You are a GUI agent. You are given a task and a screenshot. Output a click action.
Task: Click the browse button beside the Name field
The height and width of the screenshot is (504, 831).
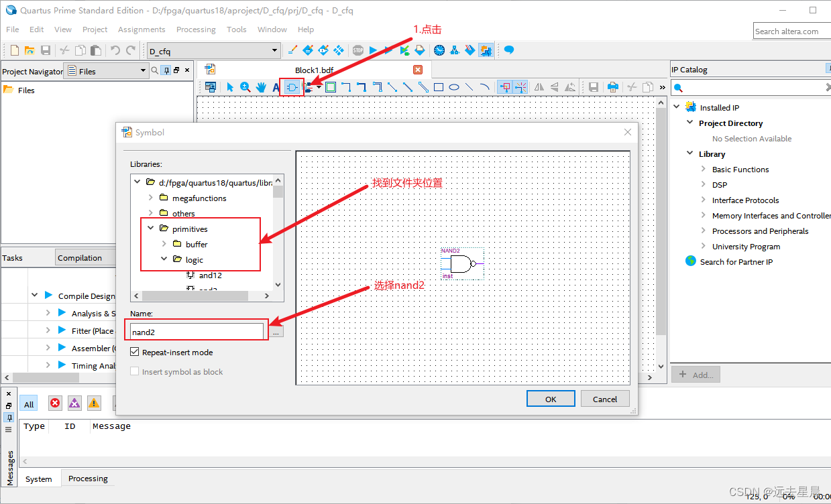coord(276,332)
